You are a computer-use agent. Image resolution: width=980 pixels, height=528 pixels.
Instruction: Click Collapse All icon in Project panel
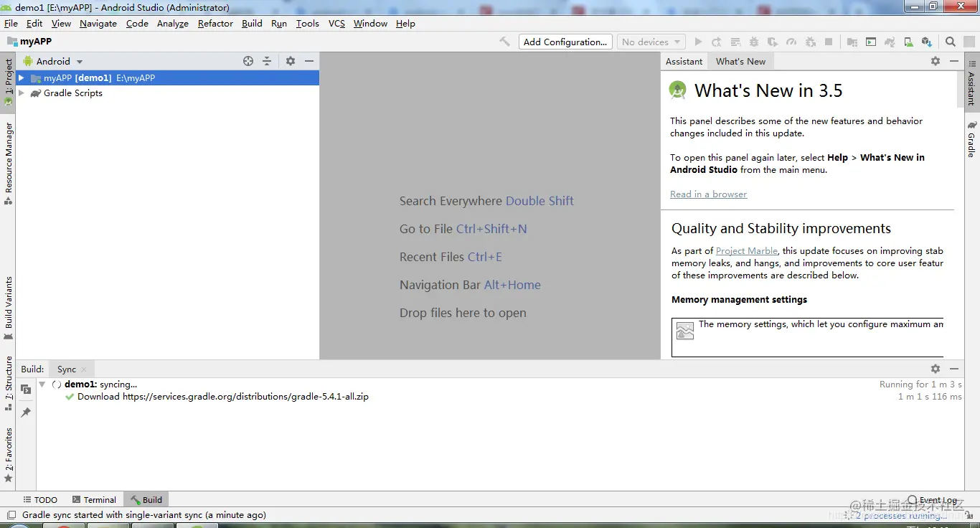click(x=267, y=61)
